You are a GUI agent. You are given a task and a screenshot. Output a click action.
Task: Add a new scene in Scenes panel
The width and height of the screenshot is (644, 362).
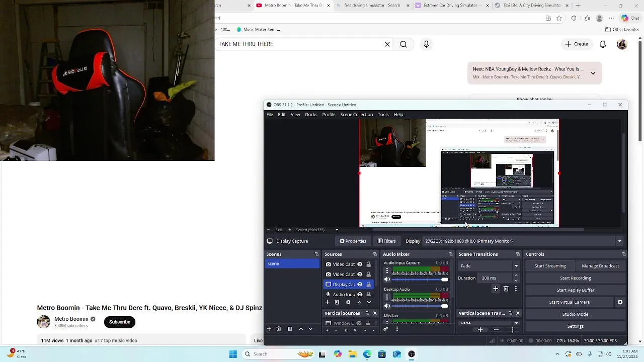click(269, 329)
